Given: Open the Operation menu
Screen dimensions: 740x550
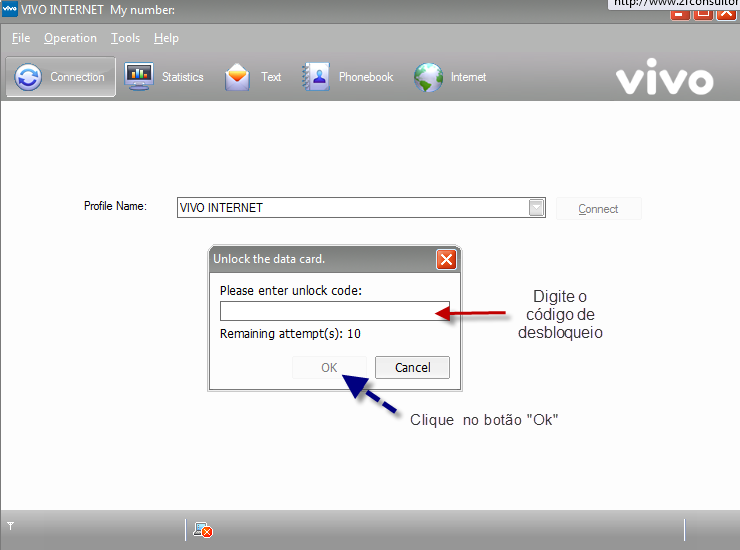Looking at the screenshot, I should tap(70, 38).
